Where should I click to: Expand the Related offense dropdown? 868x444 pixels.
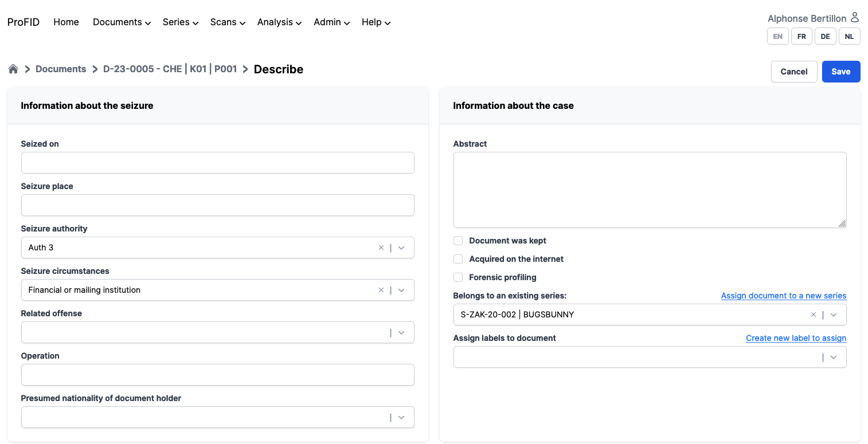(401, 333)
